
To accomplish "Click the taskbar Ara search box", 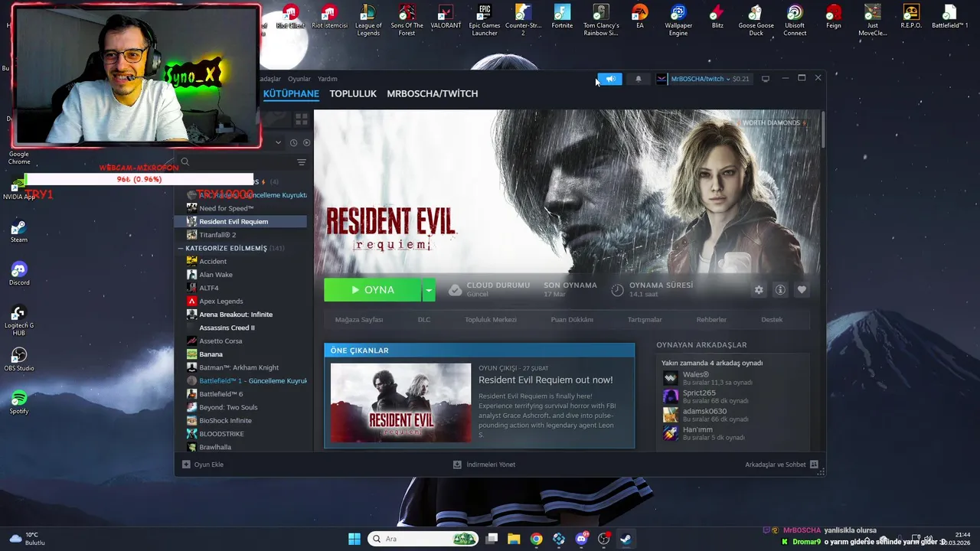I will [x=423, y=539].
